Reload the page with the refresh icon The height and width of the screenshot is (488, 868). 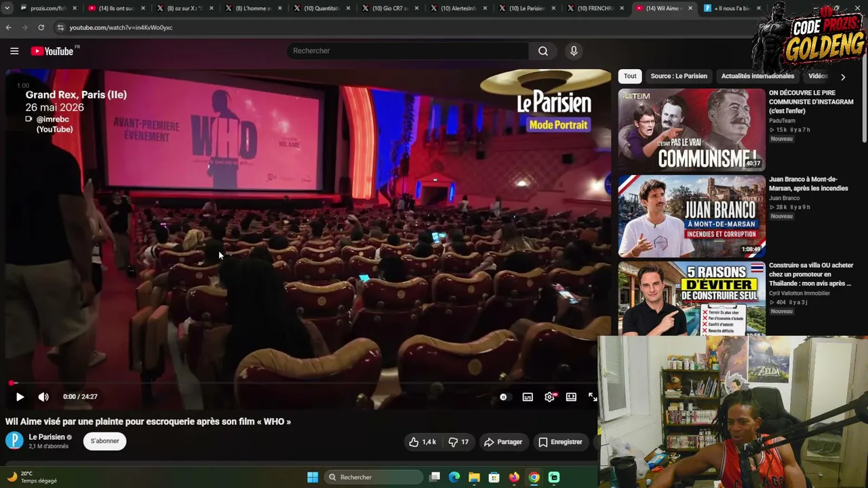(x=41, y=27)
